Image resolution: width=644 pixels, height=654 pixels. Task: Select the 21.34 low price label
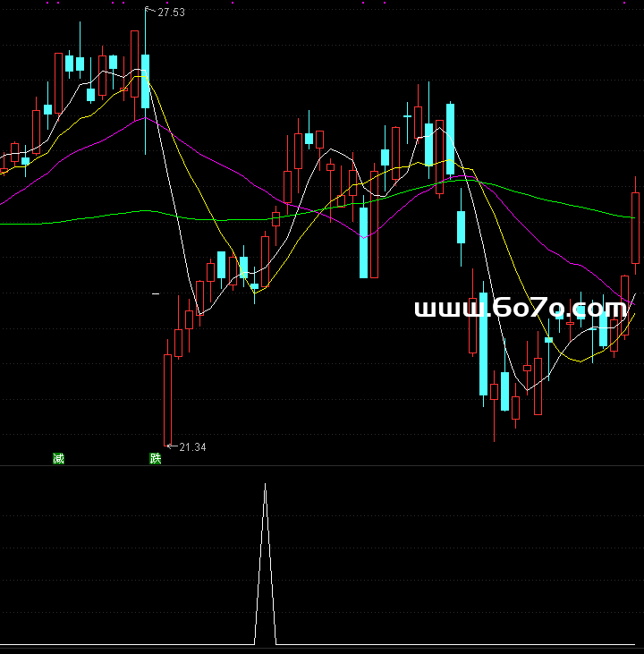(x=192, y=447)
